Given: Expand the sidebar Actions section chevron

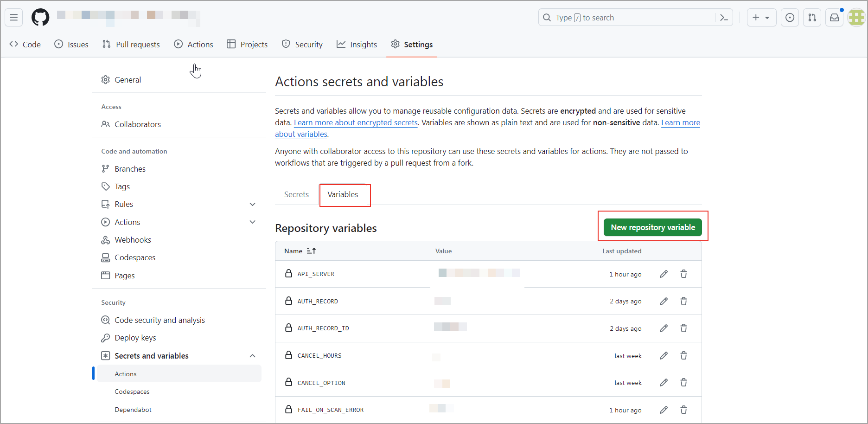Looking at the screenshot, I should tap(253, 222).
